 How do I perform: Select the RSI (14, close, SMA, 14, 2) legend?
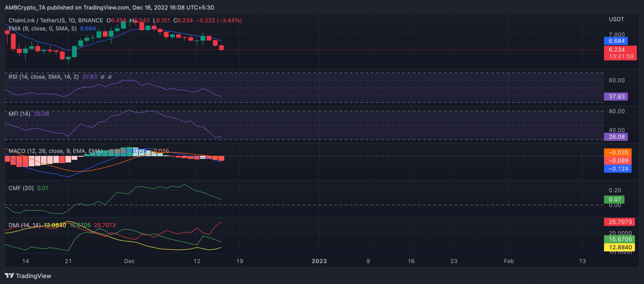(x=44, y=77)
